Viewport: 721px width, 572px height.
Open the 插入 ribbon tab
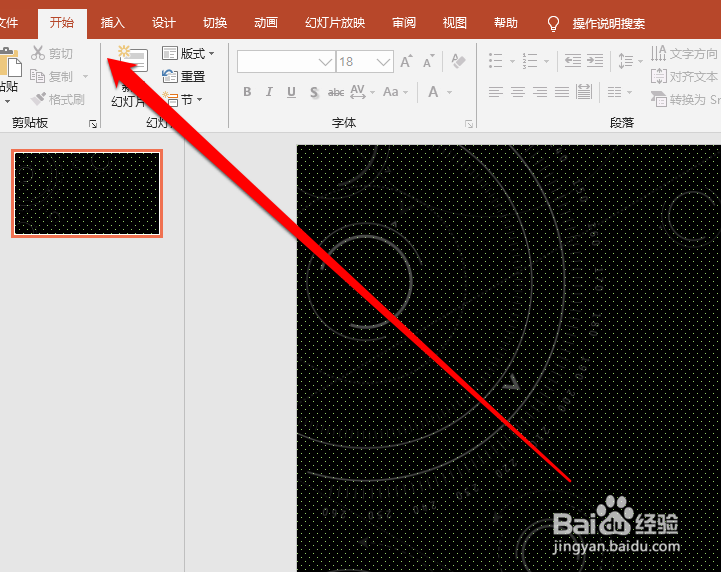[113, 23]
